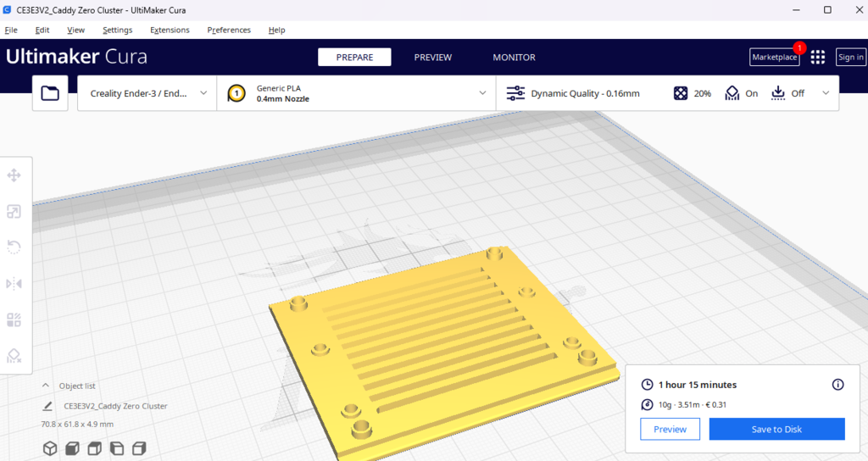Collapse the Object list

pos(46,386)
